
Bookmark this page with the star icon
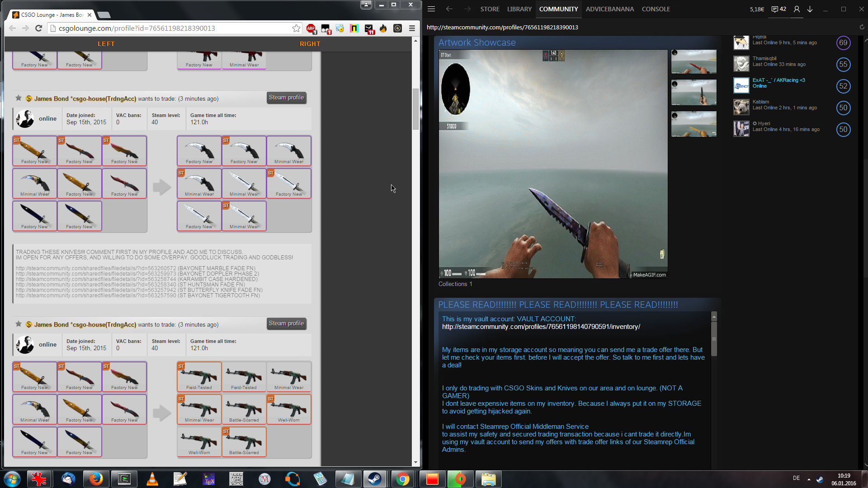pyautogui.click(x=296, y=28)
